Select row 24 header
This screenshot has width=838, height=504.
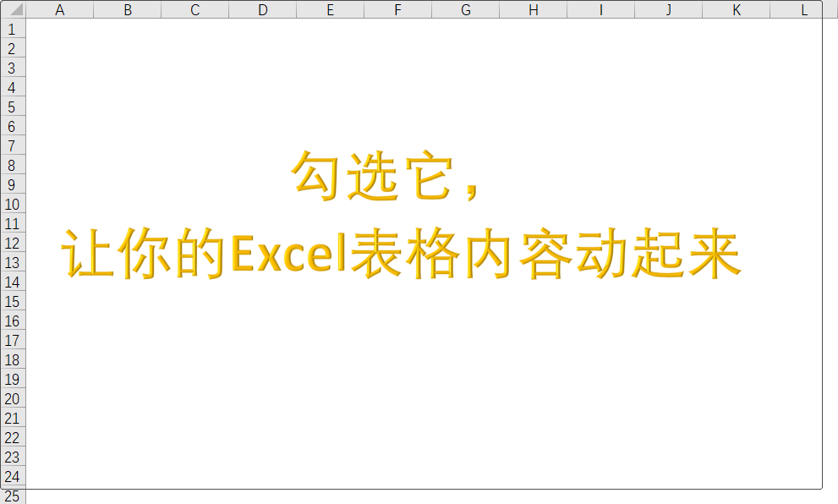coord(13,476)
